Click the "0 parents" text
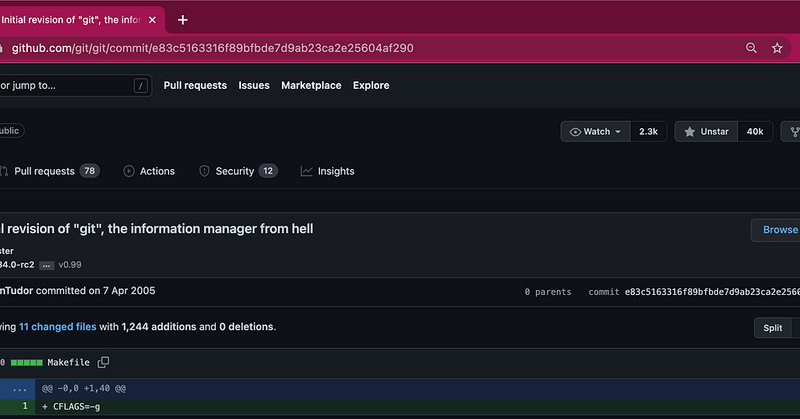800x419 pixels. [x=548, y=292]
